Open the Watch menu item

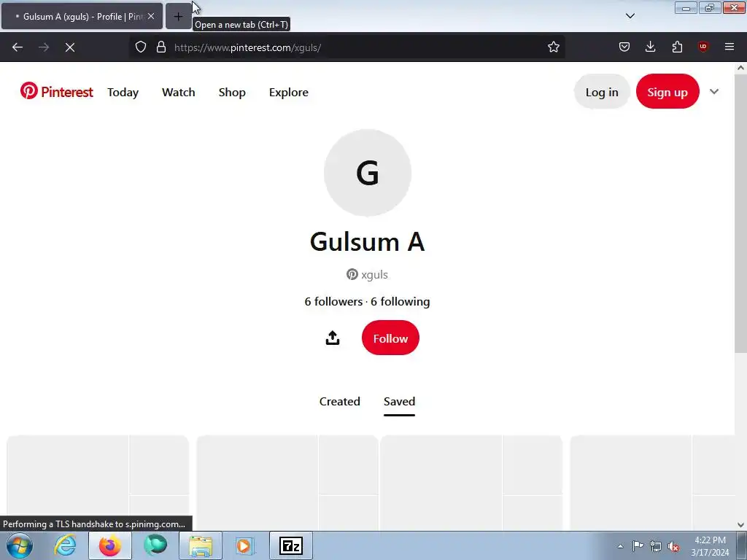click(x=179, y=92)
